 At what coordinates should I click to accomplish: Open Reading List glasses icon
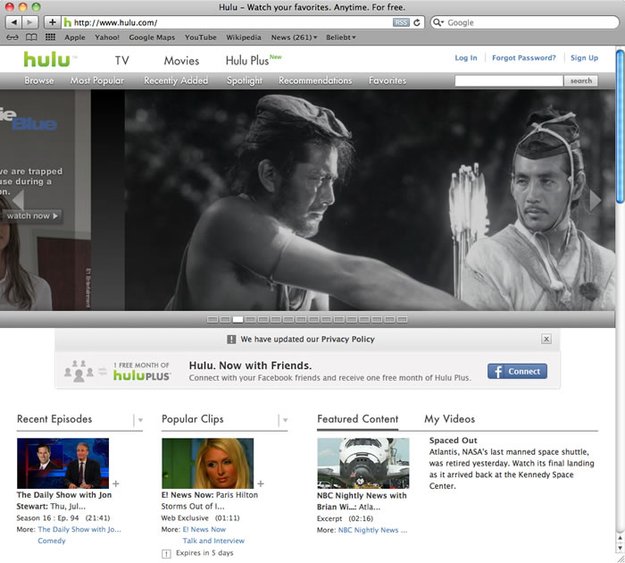click(x=12, y=37)
